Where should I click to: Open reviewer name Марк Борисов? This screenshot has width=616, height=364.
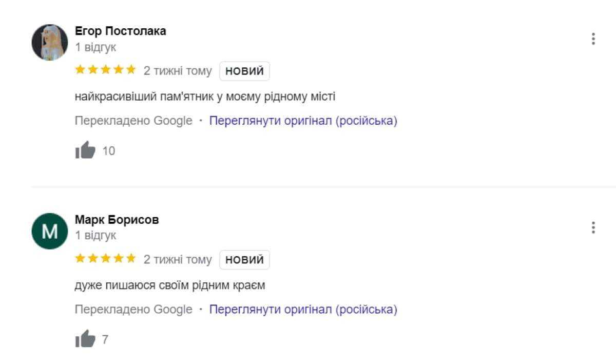pyautogui.click(x=117, y=220)
